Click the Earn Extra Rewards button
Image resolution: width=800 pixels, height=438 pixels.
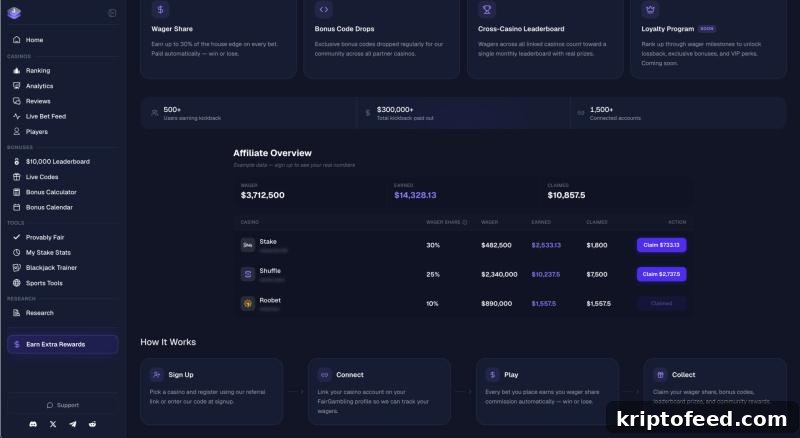[62, 345]
